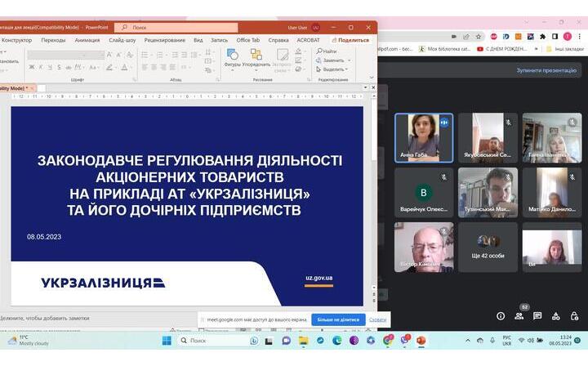Open the Фигуры shapes gallery in PowerPoint
Viewport: 588px width, 366px height.
(232, 58)
